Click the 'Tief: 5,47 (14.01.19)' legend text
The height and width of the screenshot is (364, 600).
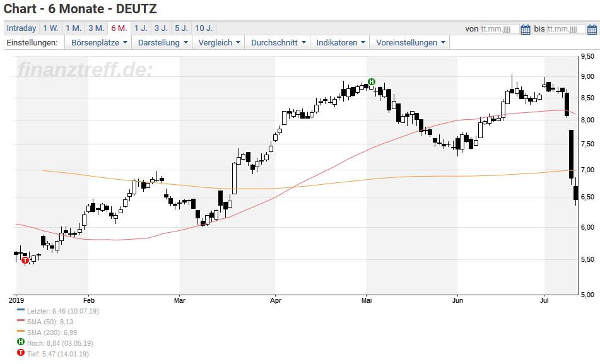(58, 354)
